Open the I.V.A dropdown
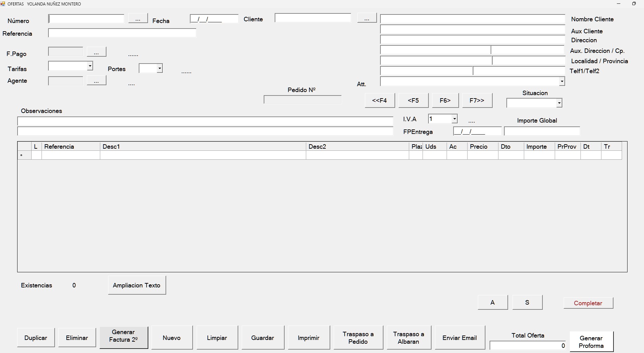Image resolution: width=644 pixels, height=353 pixels. 454,119
